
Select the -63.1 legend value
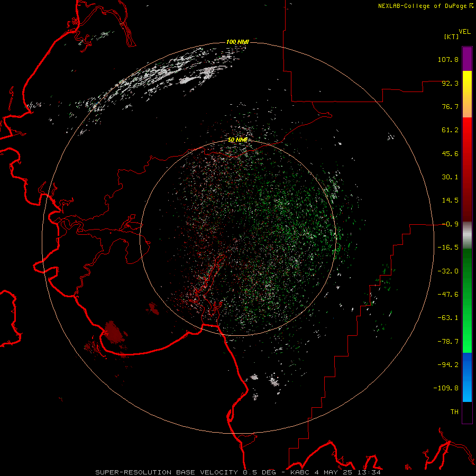point(448,318)
